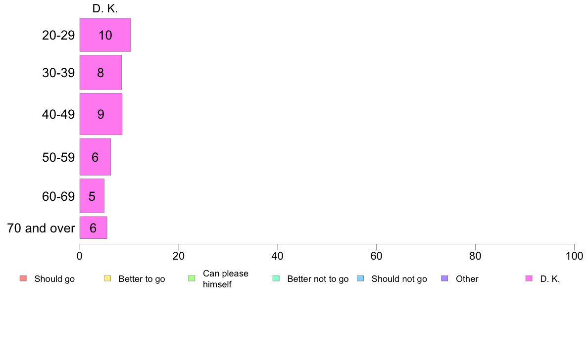Click the Other purple legend swatch
The image size is (588, 364).
(x=445, y=278)
